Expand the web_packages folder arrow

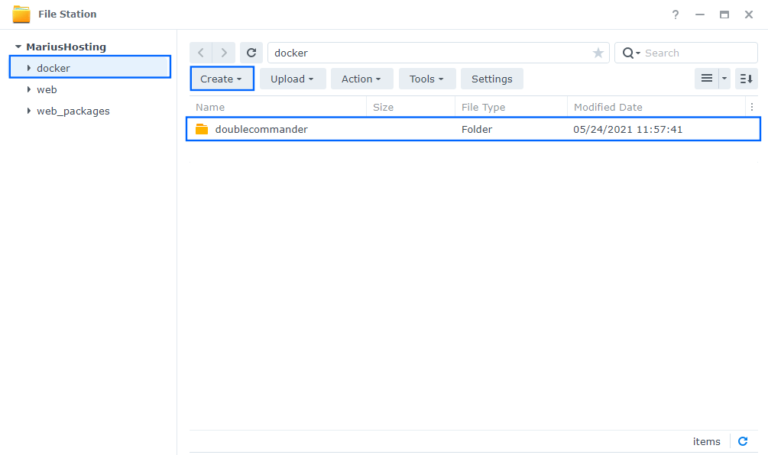click(29, 111)
